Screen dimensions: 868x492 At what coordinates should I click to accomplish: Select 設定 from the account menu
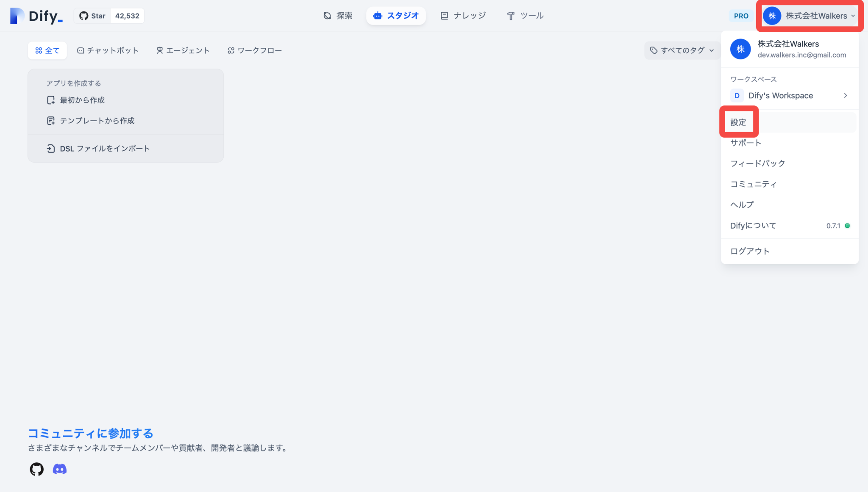[739, 122]
